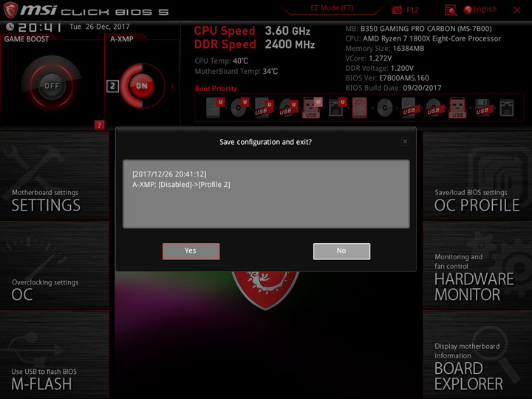Click the timestamp [2017/12/26 20:41:12]
This screenshot has height=399, width=532.
tap(169, 174)
